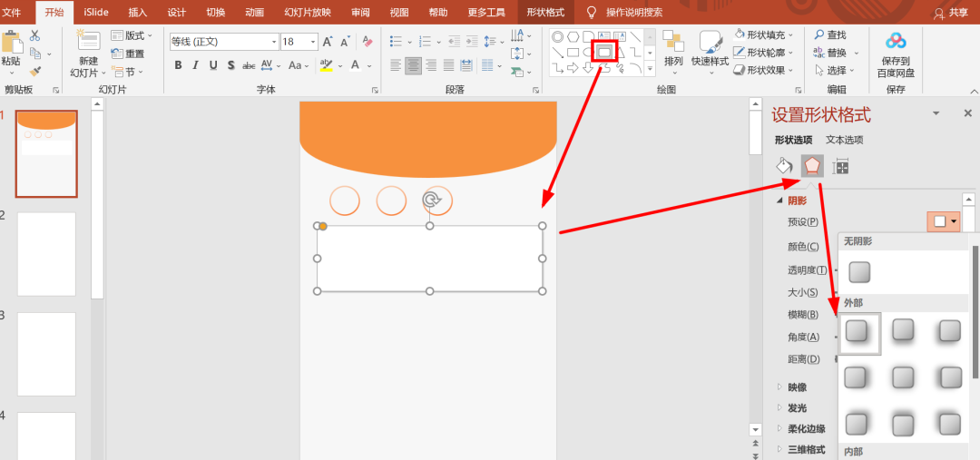
Task: Open Size & Properties tab in format pane
Action: click(x=841, y=166)
